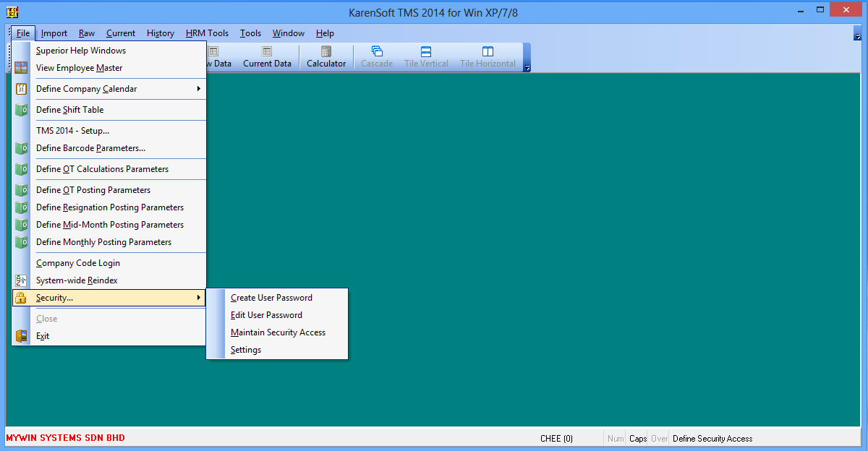Click the Define OT Posting Parameters icon

(21, 190)
